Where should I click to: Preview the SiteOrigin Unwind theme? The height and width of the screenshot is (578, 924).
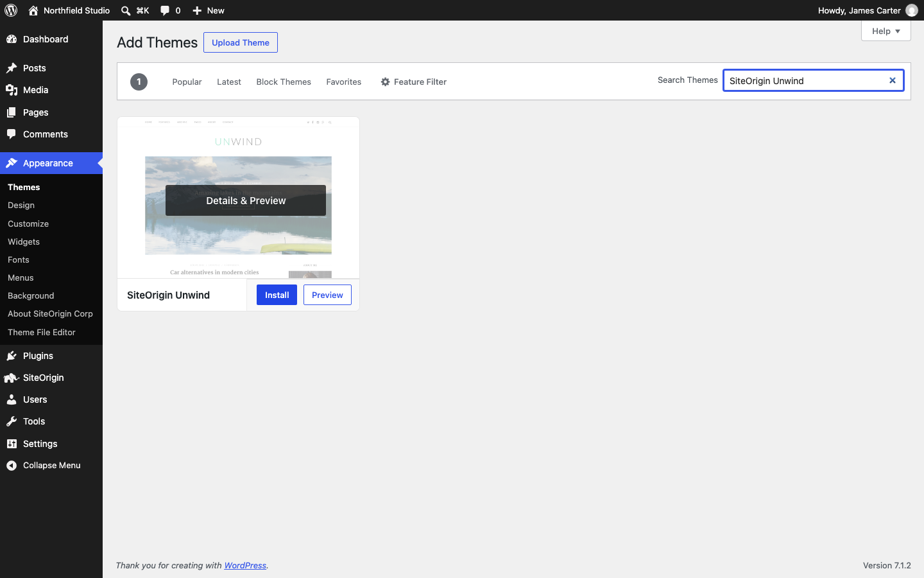(x=327, y=295)
